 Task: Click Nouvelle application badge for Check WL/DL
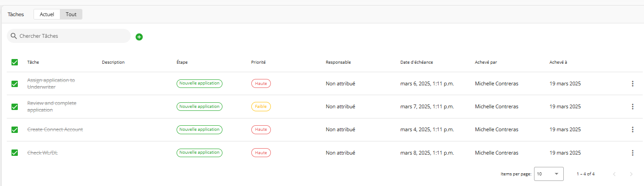[200, 152]
